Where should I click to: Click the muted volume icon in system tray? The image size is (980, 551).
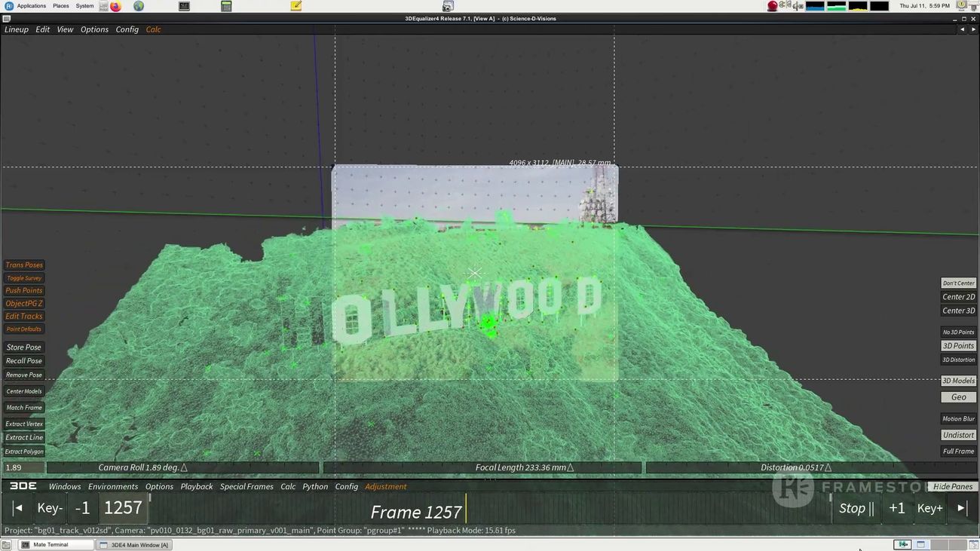point(798,6)
